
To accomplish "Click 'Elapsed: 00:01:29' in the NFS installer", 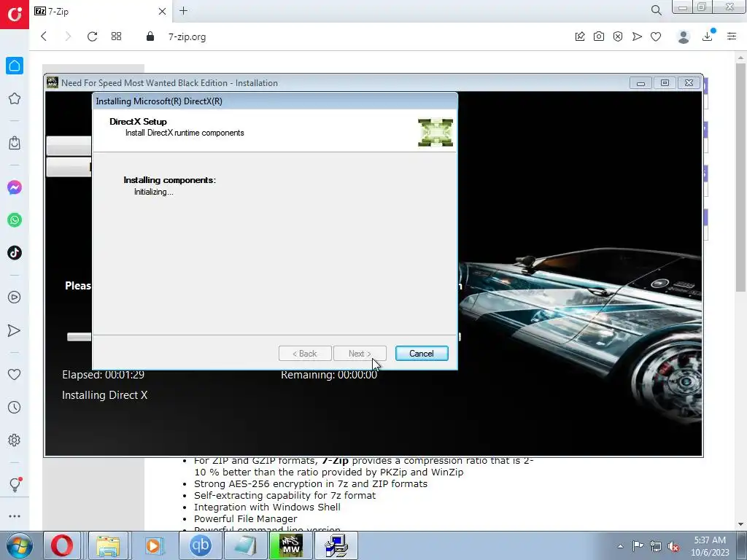I will click(x=103, y=375).
